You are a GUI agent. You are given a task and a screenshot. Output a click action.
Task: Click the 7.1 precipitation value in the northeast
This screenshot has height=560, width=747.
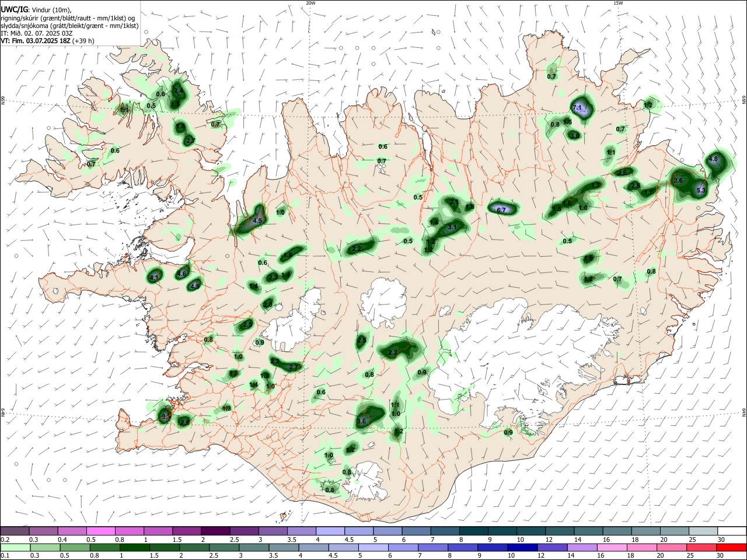point(577,108)
